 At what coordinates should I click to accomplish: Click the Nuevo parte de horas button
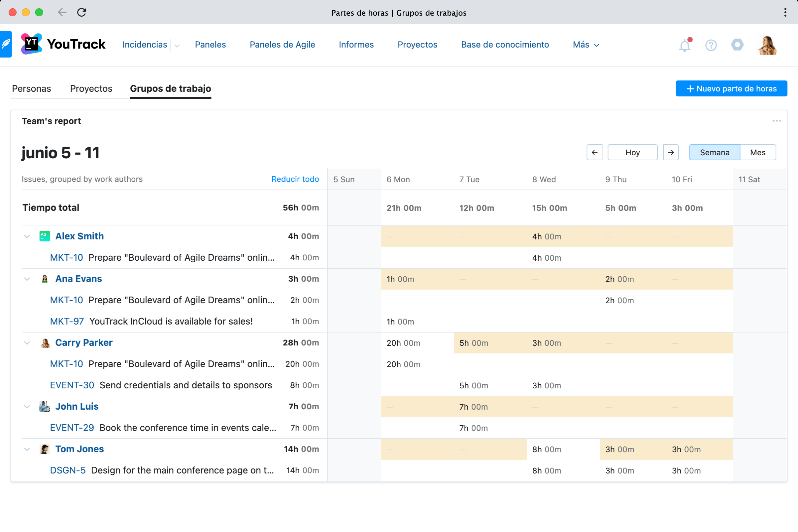coord(731,88)
